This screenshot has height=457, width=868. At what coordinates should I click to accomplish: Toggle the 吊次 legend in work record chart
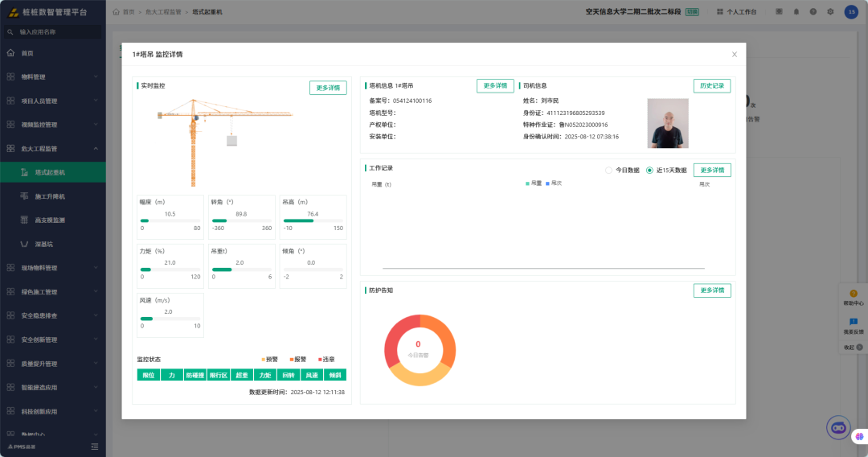point(554,183)
